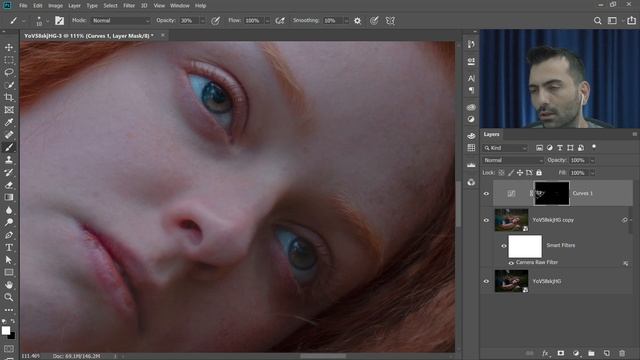Image resolution: width=640 pixels, height=360 pixels.
Task: Open the workspace switcher icon
Action: click(x=612, y=20)
